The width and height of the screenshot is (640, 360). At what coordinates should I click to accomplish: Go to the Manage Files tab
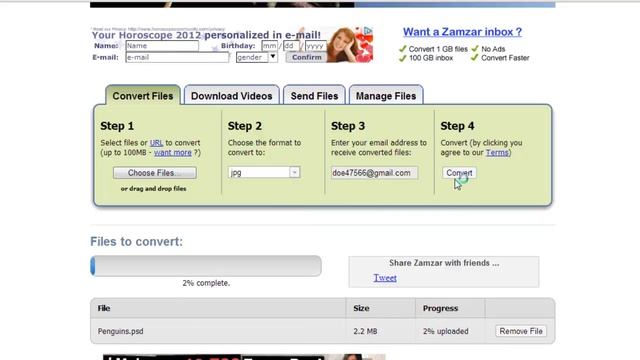click(x=386, y=96)
